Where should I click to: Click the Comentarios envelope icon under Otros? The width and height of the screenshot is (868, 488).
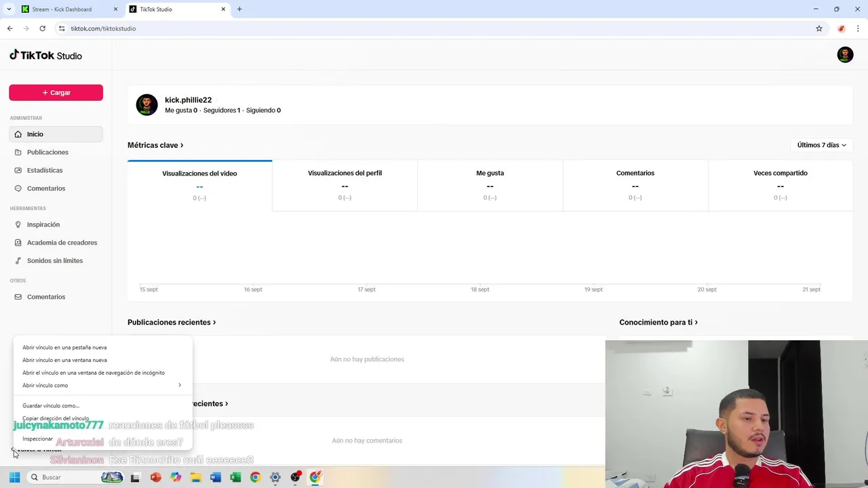[x=18, y=297]
